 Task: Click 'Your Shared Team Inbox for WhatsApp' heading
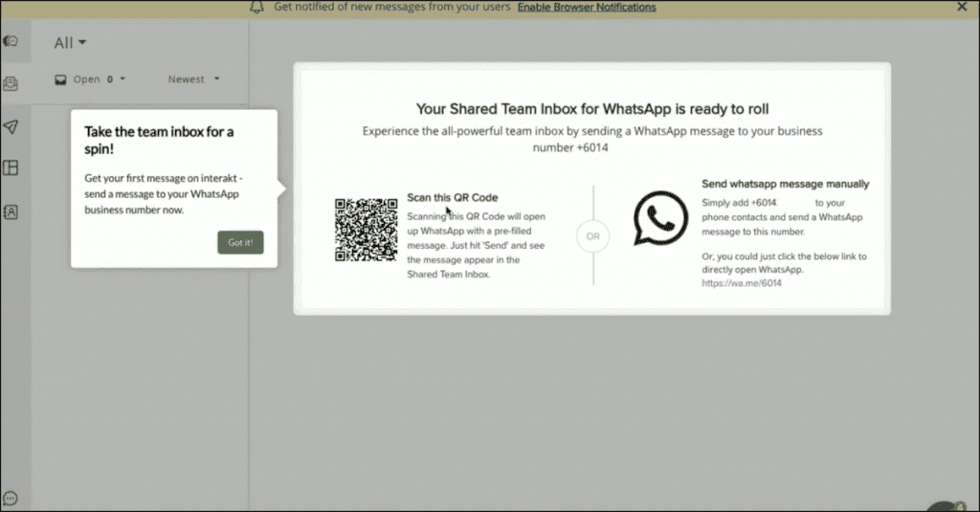point(591,109)
